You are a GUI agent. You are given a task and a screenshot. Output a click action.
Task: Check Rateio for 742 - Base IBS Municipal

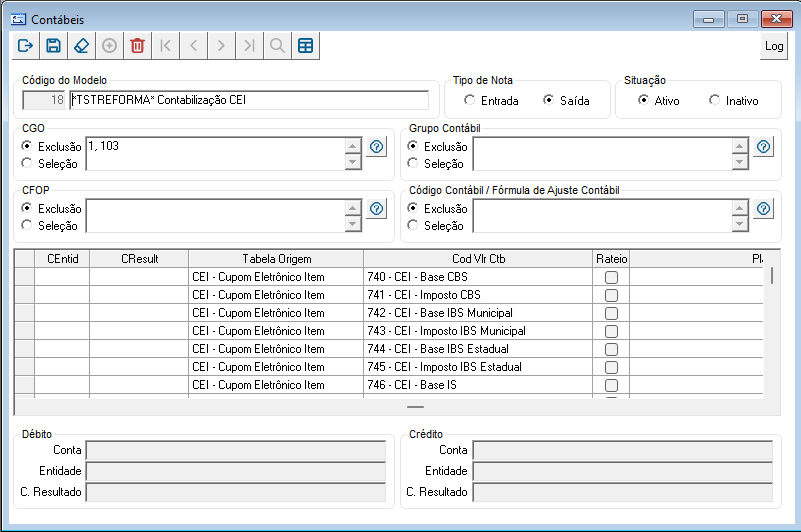point(611,313)
